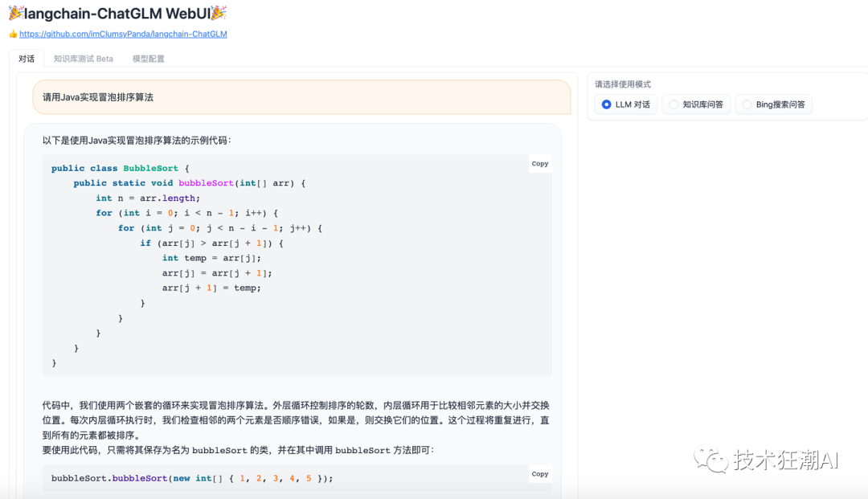
Task: Click the line 以下是使用Java实现冒泡排序算法的示例代码
Action: (x=137, y=141)
